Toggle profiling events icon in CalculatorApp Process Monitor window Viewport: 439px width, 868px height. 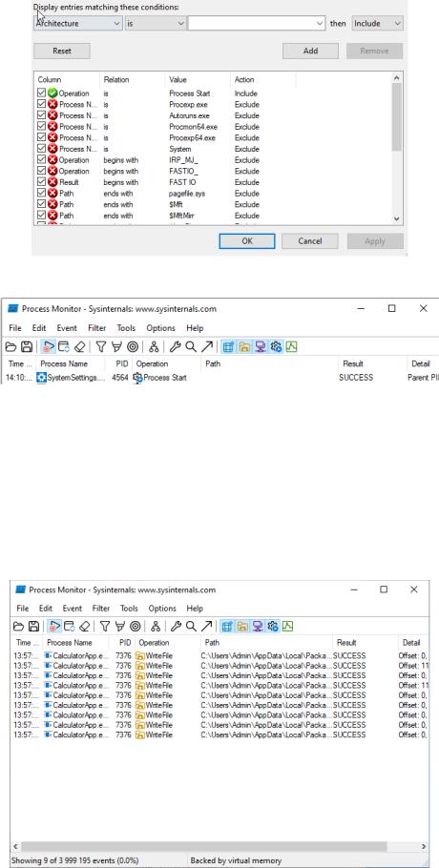point(288,626)
